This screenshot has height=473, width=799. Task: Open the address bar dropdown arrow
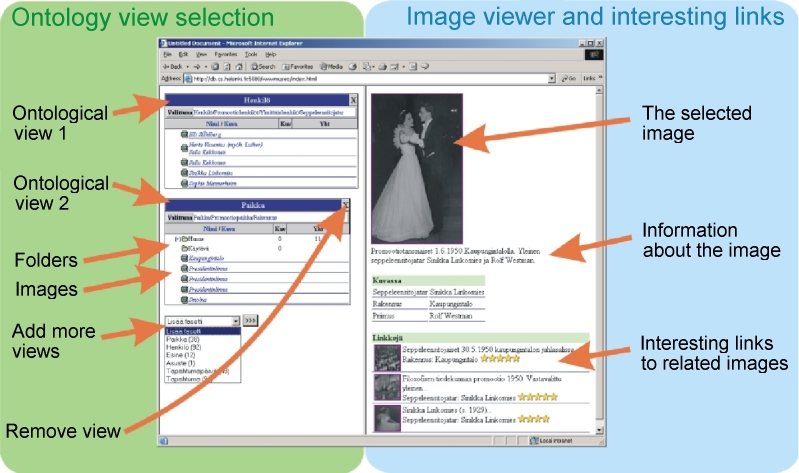551,78
